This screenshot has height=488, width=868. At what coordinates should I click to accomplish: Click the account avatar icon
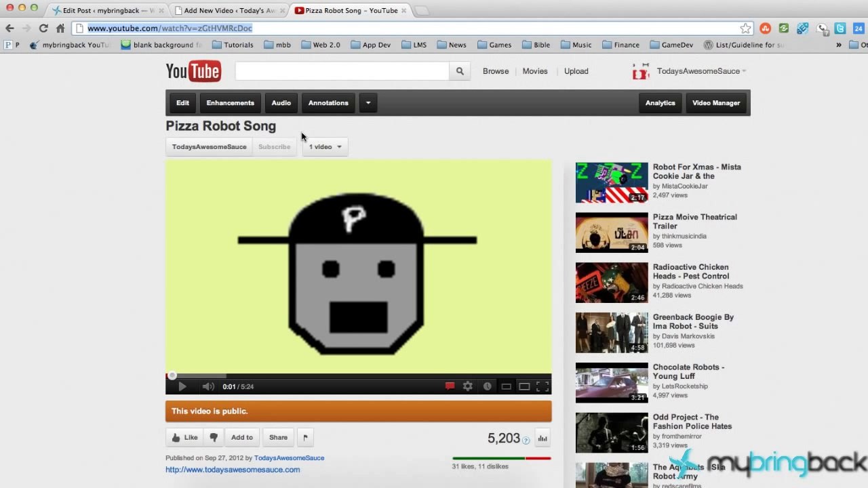tap(641, 71)
